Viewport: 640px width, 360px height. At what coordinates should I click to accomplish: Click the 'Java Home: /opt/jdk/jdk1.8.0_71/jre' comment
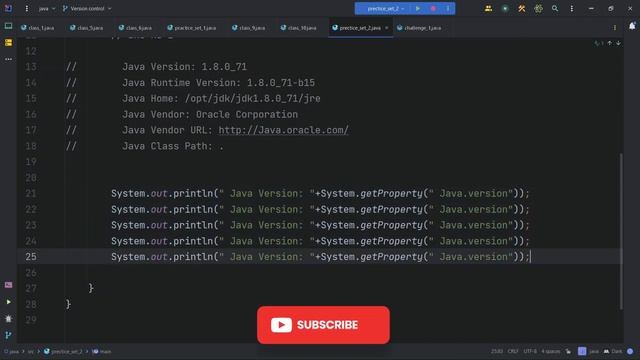point(221,99)
